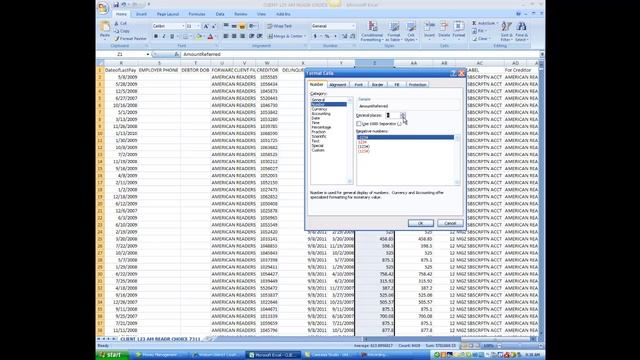Open Conditional Formatting menu
Image resolution: width=640 pixels, height=360 pixels.
click(x=372, y=31)
